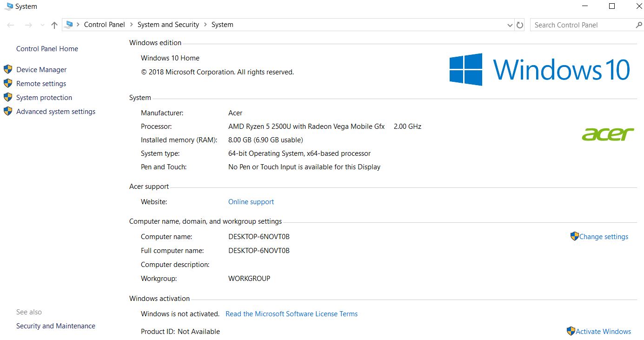Open the Online support link
This screenshot has height=340, width=644.
click(x=251, y=202)
